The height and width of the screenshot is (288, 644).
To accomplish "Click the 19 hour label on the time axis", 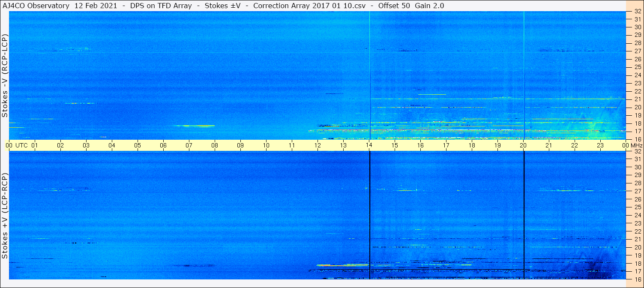I will (497, 145).
